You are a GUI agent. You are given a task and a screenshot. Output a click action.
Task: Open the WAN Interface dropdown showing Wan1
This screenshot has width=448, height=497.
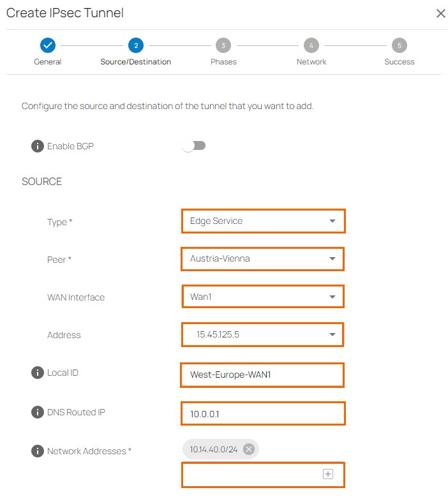point(262,297)
